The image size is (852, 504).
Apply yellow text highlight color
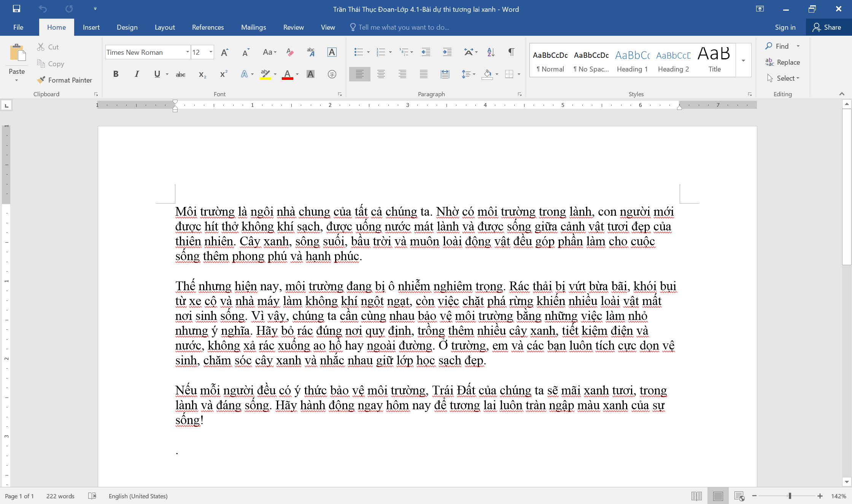tap(265, 74)
